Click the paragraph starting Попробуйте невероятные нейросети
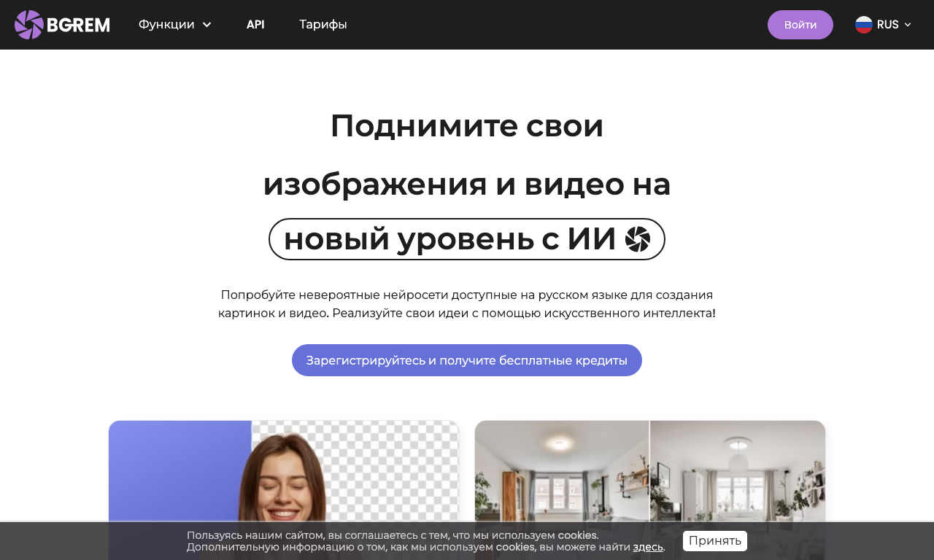 click(x=467, y=304)
